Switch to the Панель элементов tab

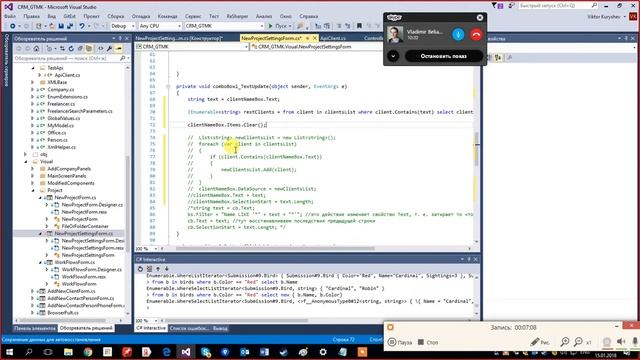click(34, 328)
